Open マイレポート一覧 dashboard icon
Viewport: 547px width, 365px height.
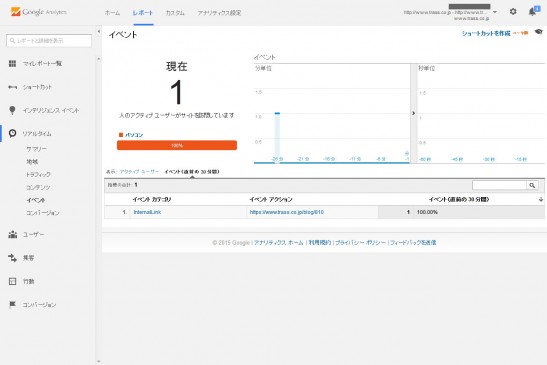pos(12,64)
